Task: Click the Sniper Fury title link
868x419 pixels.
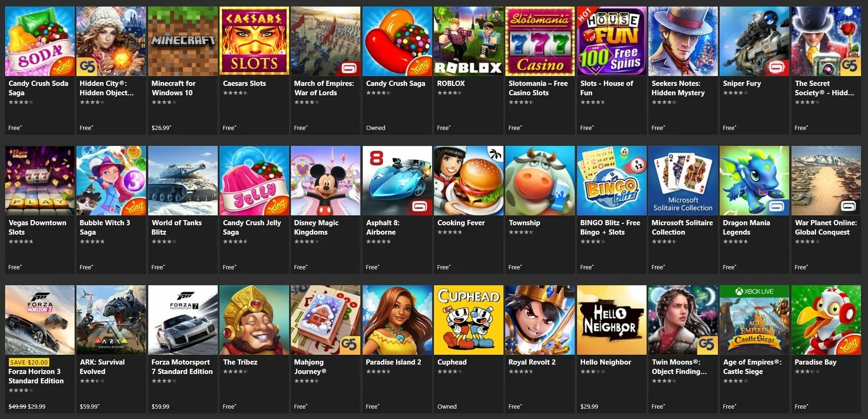Action: click(x=742, y=84)
